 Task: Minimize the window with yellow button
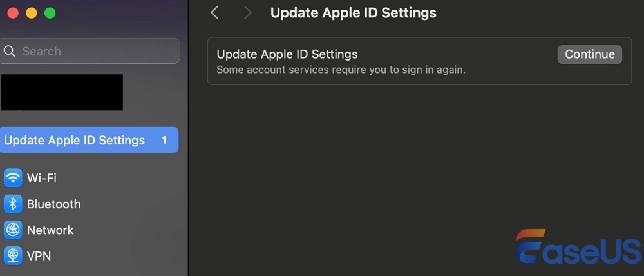click(x=31, y=13)
